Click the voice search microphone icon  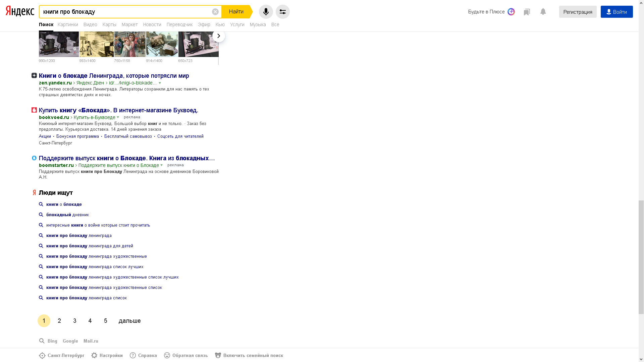coord(266,12)
